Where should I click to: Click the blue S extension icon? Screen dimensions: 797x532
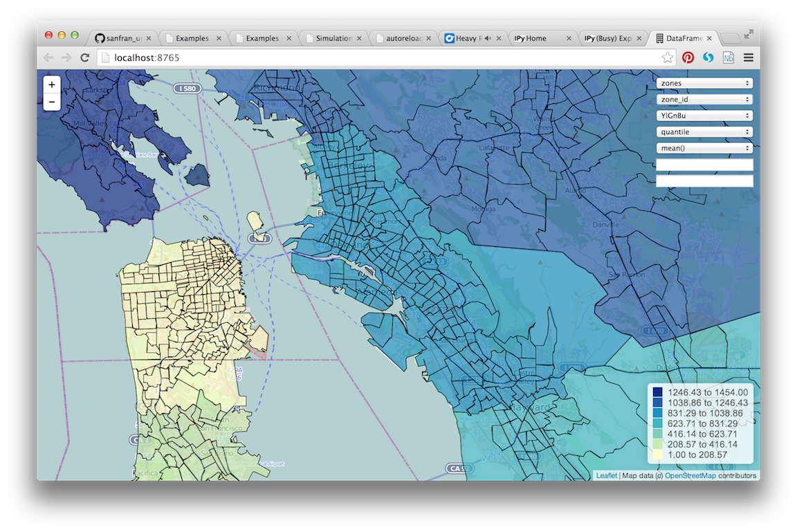(x=708, y=58)
